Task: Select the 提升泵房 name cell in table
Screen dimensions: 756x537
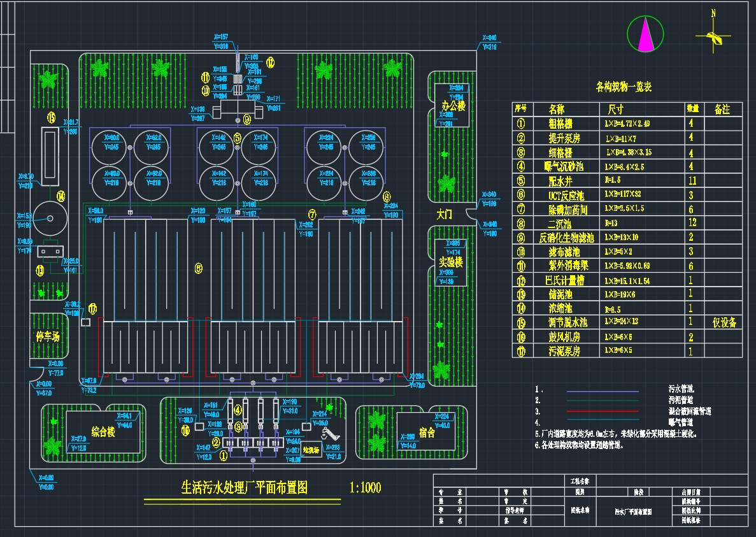Action: [564, 138]
